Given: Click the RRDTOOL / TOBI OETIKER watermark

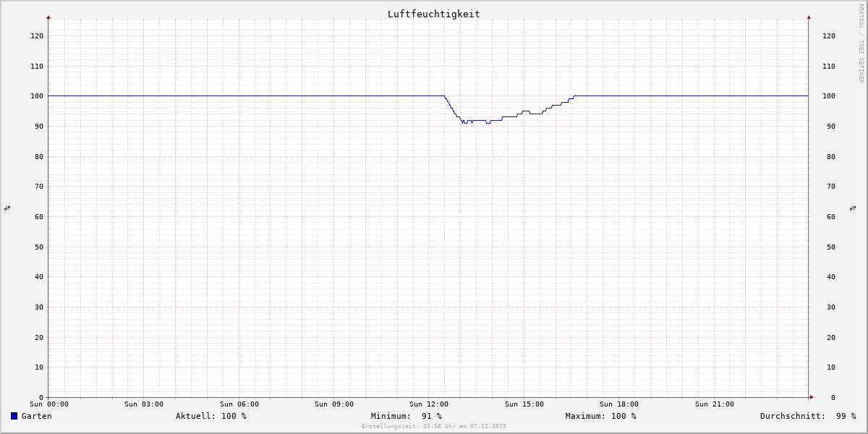Looking at the screenshot, I should 861,43.
